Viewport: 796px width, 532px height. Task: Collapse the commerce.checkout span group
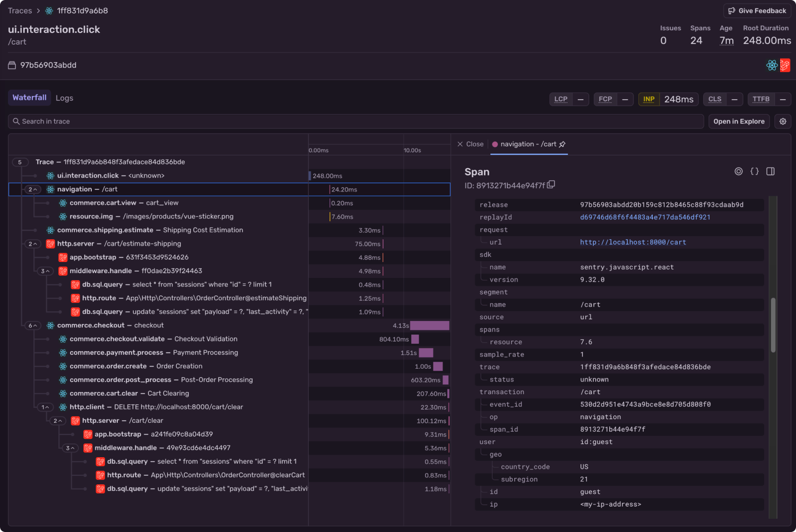[x=32, y=325]
